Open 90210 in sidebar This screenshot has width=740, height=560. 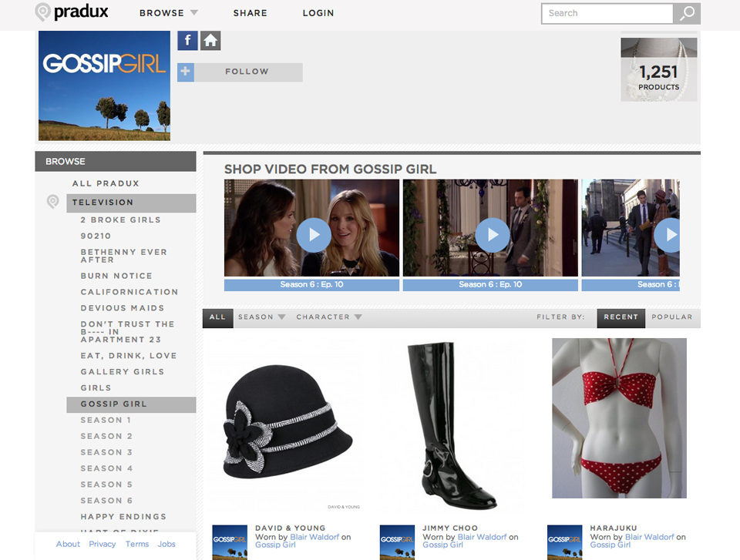[96, 236]
